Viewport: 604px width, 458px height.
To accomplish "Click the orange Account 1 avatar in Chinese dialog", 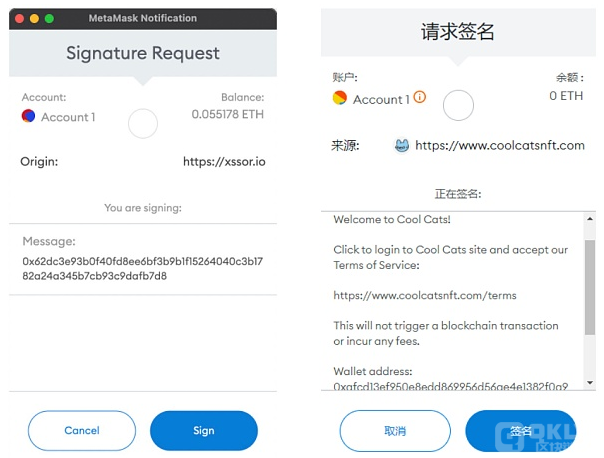I will click(x=339, y=97).
